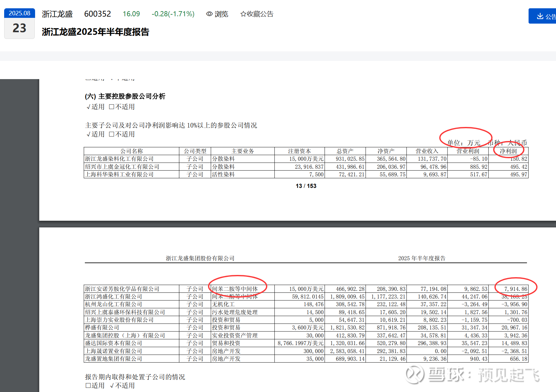The image size is (556, 392).
Task: Click the 公司名称 column header
Action: [x=131, y=151]
